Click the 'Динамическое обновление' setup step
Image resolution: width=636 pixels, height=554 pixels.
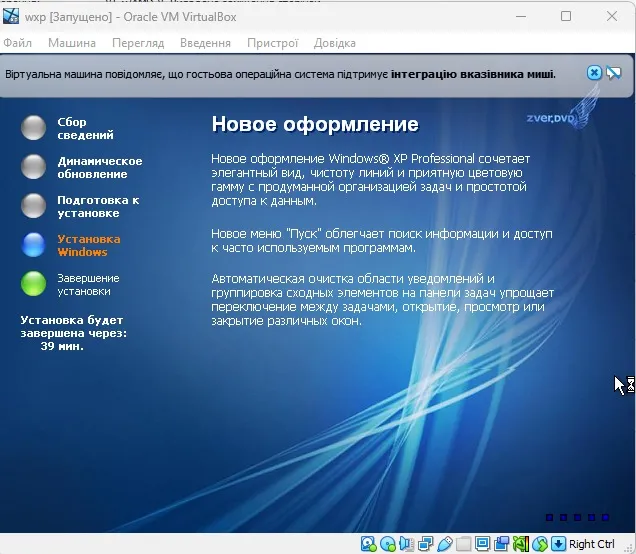(100, 167)
